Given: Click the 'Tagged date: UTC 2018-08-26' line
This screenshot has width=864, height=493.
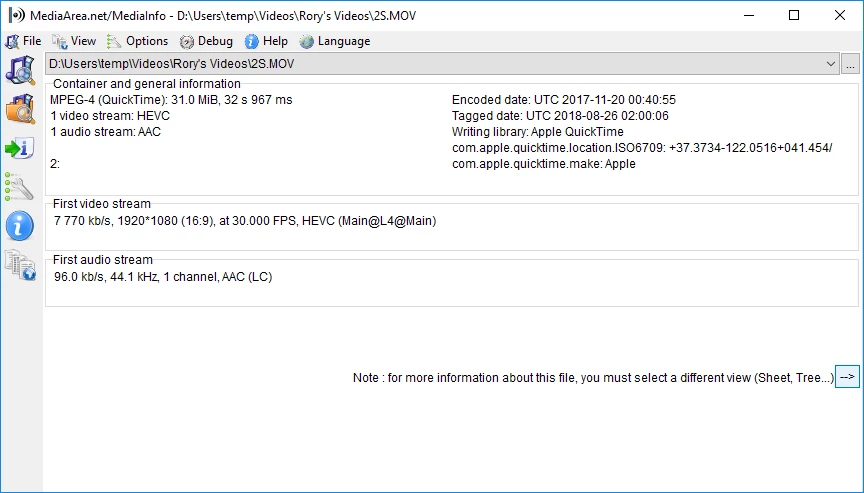Looking at the screenshot, I should tap(560, 116).
